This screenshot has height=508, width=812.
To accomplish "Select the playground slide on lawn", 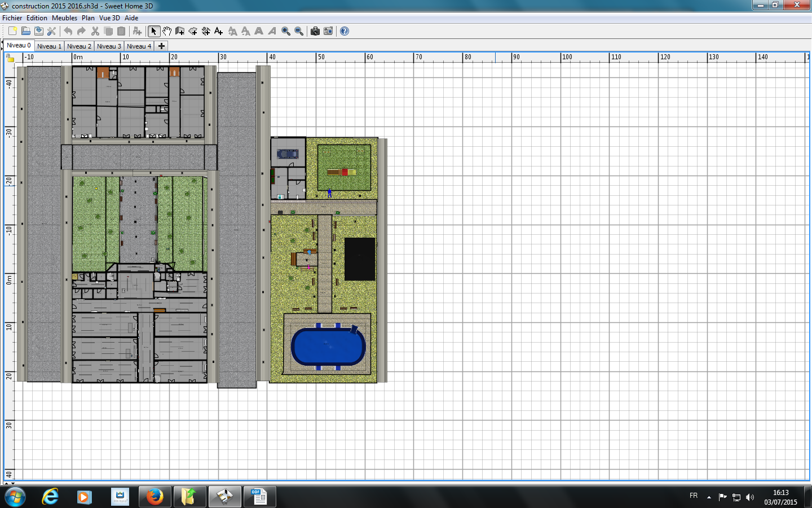I will point(342,172).
